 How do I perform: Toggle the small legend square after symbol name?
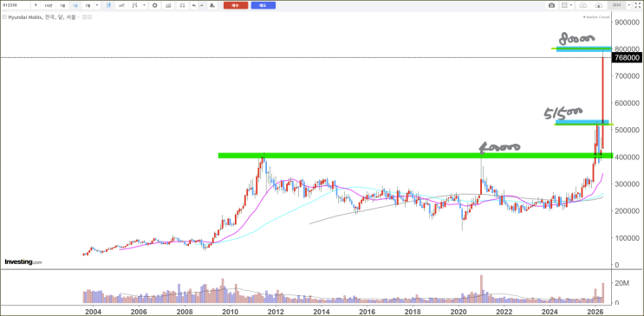coord(84,17)
